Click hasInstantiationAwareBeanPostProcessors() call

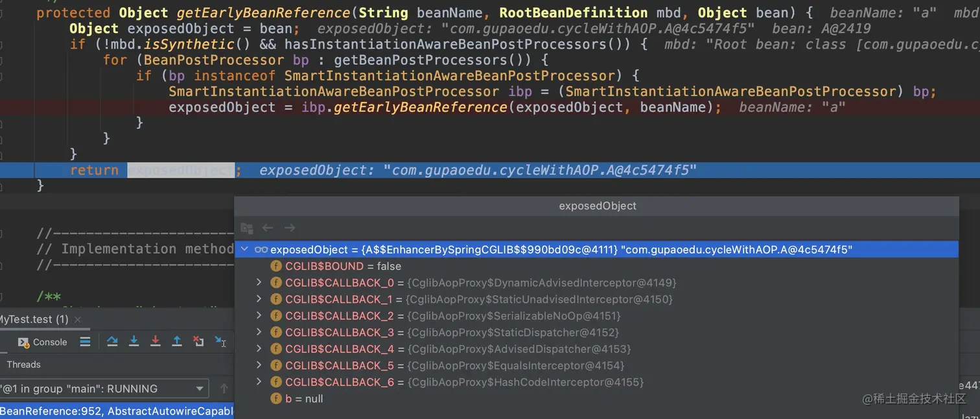point(457,44)
